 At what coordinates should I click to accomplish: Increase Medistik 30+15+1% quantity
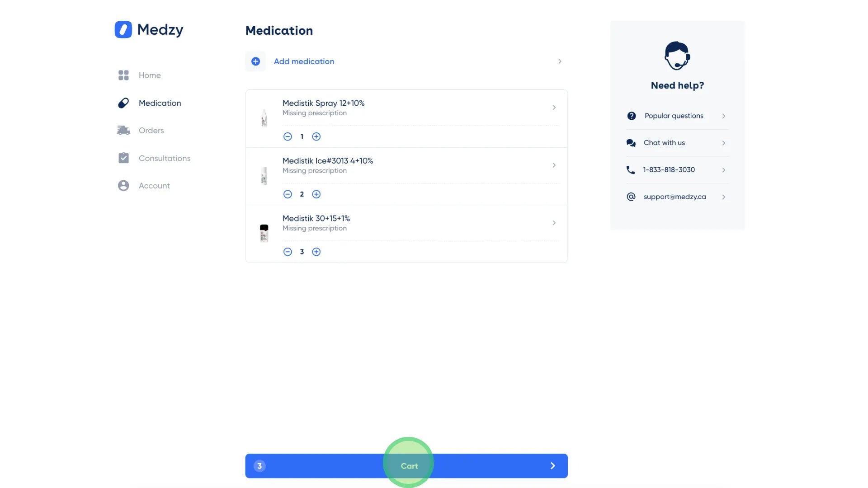click(316, 252)
